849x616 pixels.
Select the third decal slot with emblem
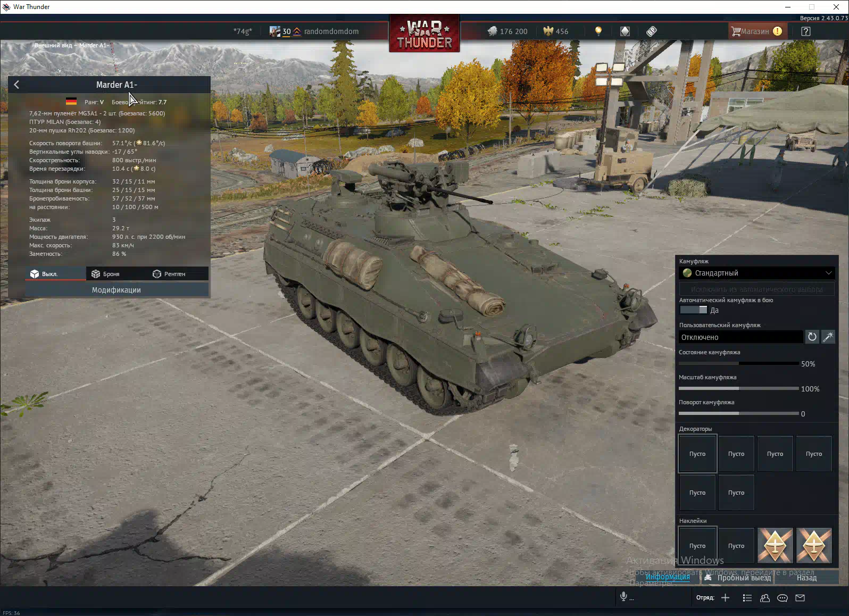pyautogui.click(x=775, y=546)
